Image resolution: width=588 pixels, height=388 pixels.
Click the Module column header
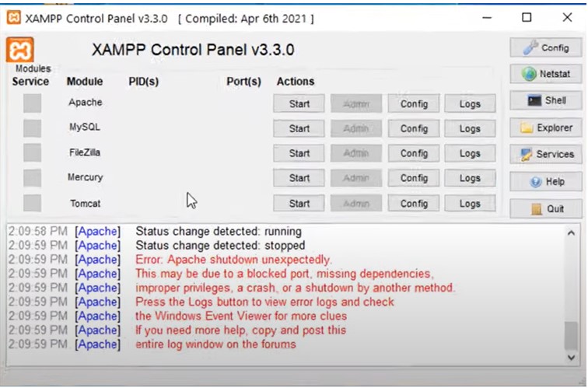point(85,82)
